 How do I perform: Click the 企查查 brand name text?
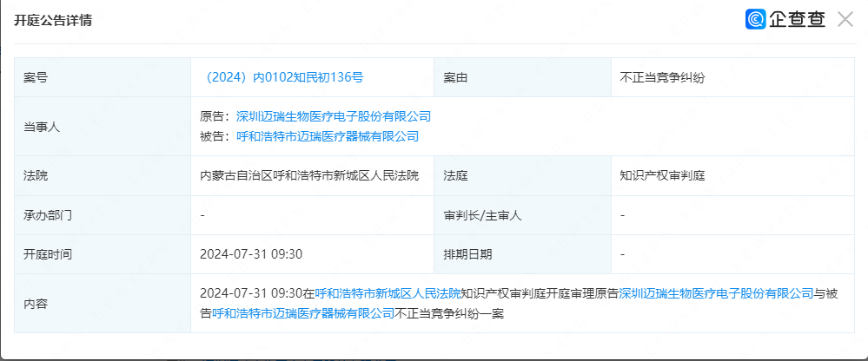(x=797, y=19)
